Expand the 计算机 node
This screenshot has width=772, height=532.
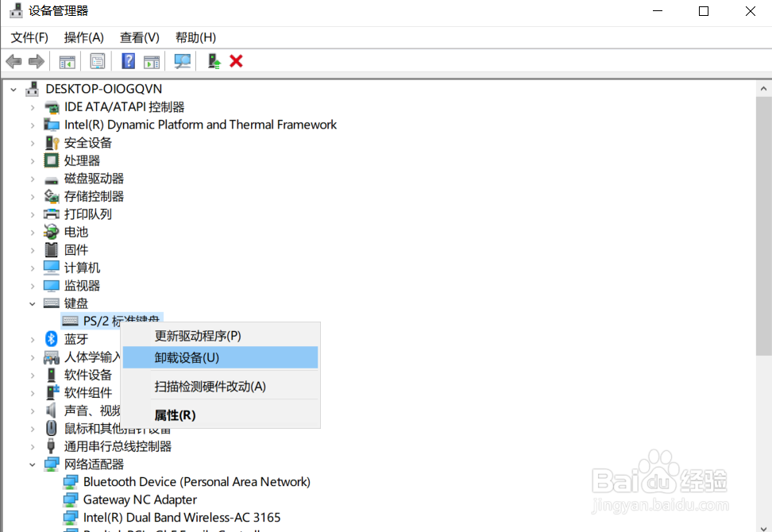pyautogui.click(x=33, y=268)
